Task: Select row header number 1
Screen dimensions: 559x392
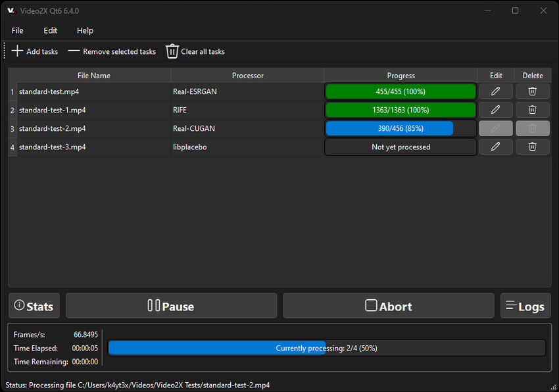Action: (12, 92)
